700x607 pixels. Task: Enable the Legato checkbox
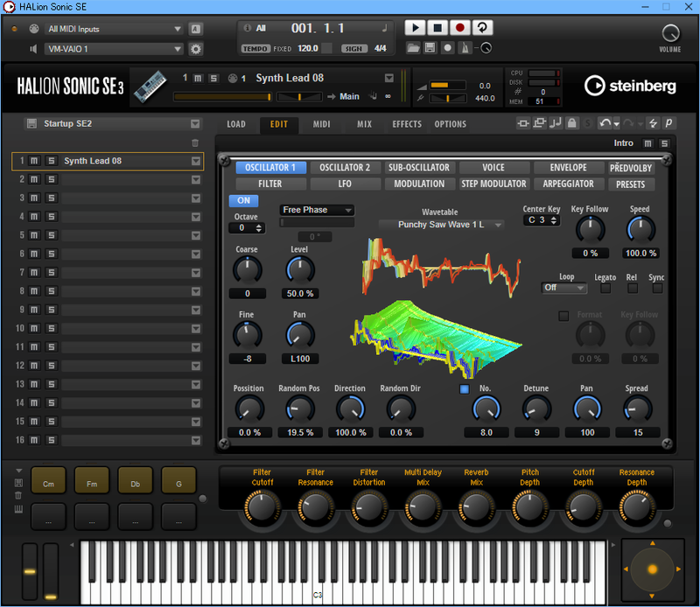click(x=605, y=289)
